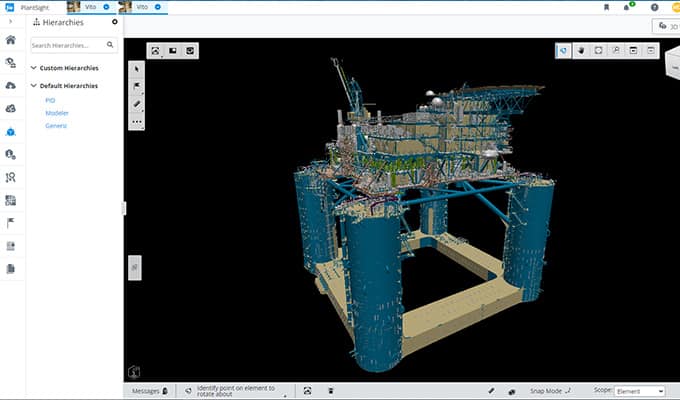Open the notifications bell

pos(628,7)
